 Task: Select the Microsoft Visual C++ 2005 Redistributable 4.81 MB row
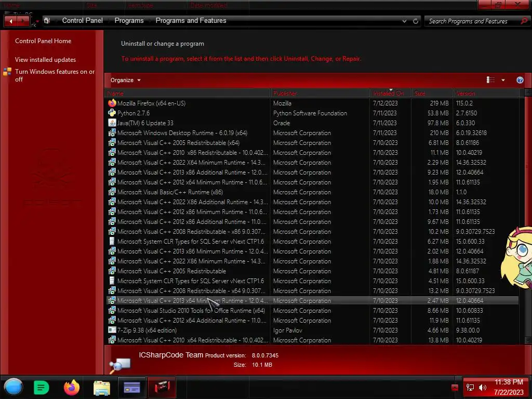[x=312, y=271]
